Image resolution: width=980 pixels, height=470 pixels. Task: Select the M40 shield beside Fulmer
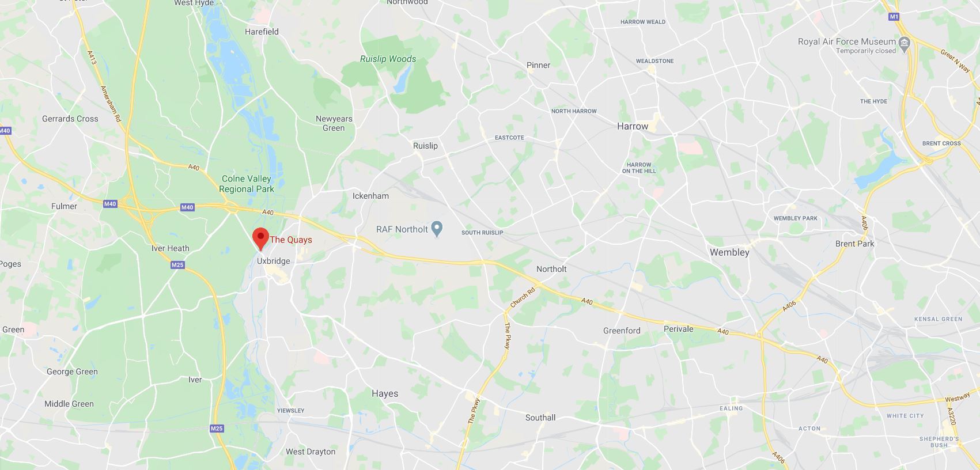(x=110, y=204)
